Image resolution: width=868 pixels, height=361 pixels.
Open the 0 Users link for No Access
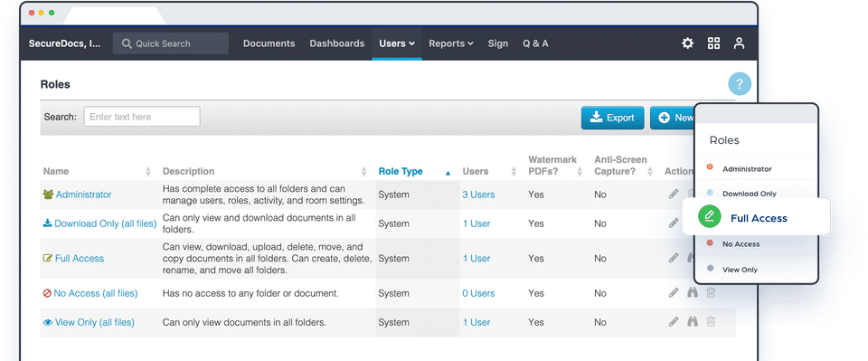(x=479, y=293)
